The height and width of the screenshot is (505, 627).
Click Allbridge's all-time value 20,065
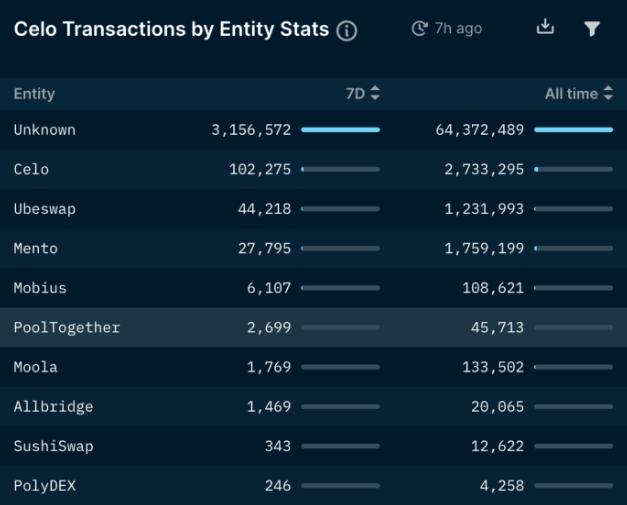pos(497,407)
